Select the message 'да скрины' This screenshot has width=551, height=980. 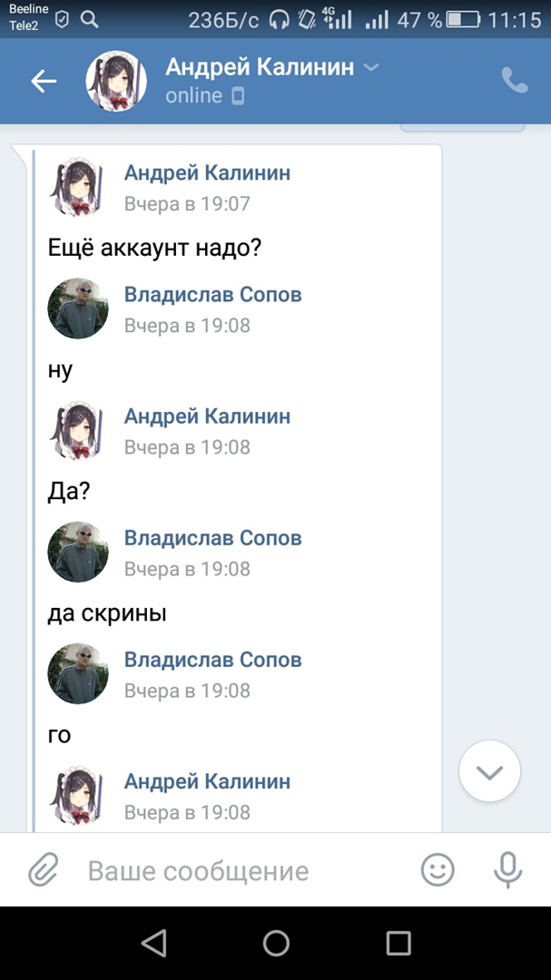click(107, 613)
